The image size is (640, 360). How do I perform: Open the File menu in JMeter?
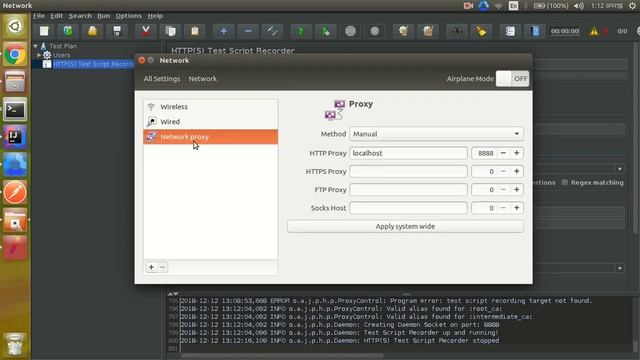39,16
